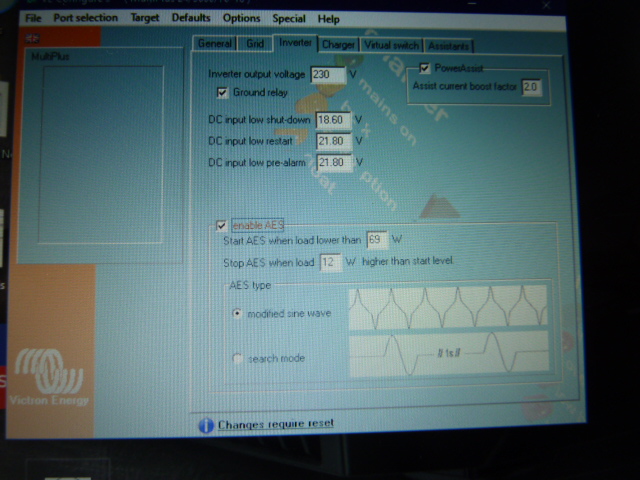Click the MultiPlus device list box
The height and width of the screenshot is (480, 640).
click(x=101, y=154)
